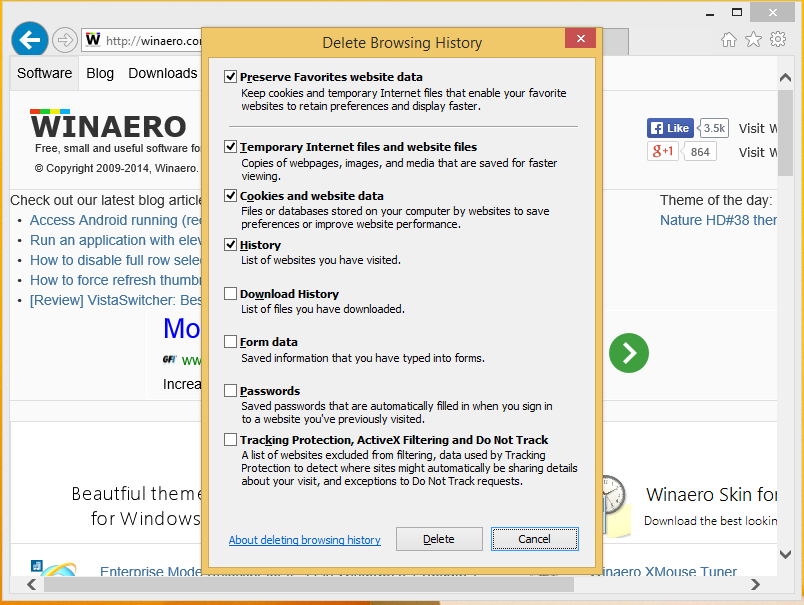This screenshot has height=605, width=804.
Task: Maximize the browser window
Action: pyautogui.click(x=737, y=12)
